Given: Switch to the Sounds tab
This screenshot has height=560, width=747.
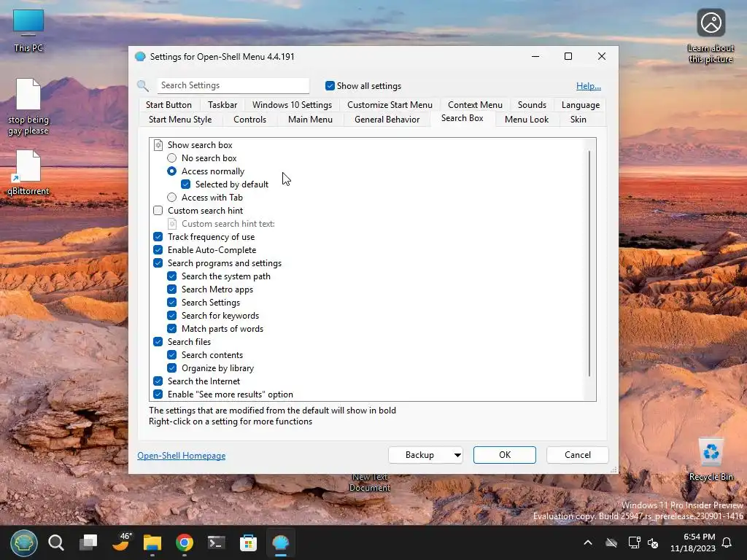Looking at the screenshot, I should (532, 105).
